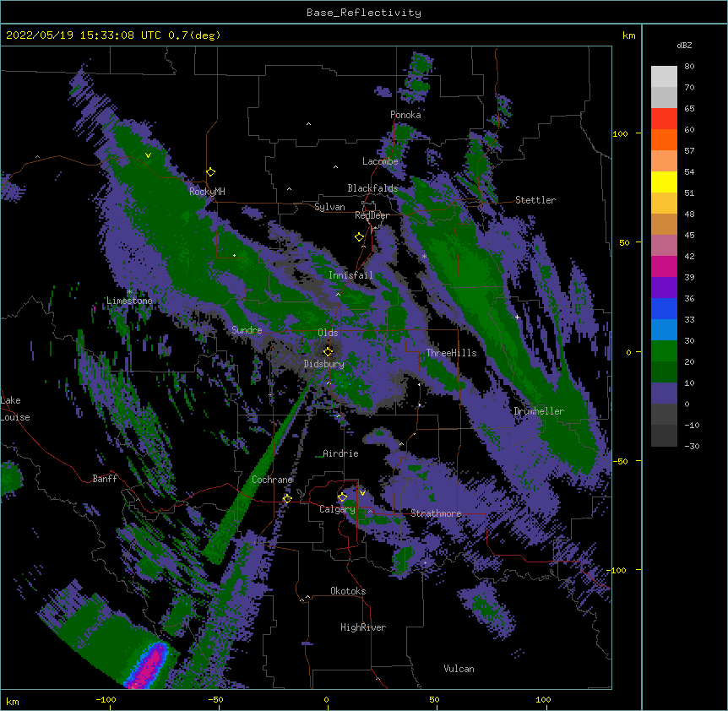Click the Banff label
Viewport: 728px width, 711px height.
105,479
